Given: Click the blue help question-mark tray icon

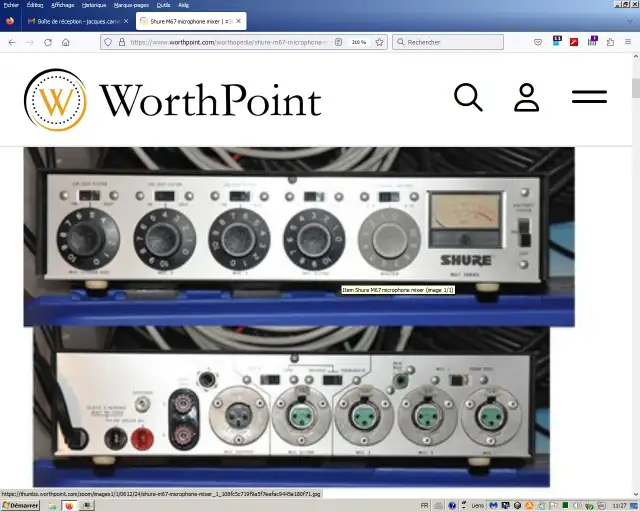Looking at the screenshot, I should 452,506.
